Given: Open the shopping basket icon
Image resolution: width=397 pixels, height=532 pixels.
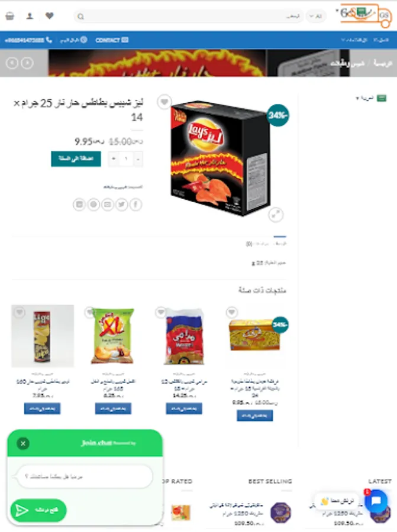Looking at the screenshot, I should tap(10, 16).
